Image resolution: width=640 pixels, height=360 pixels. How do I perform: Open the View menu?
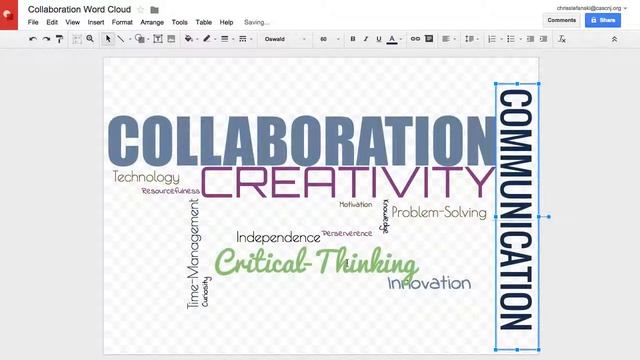(x=73, y=22)
